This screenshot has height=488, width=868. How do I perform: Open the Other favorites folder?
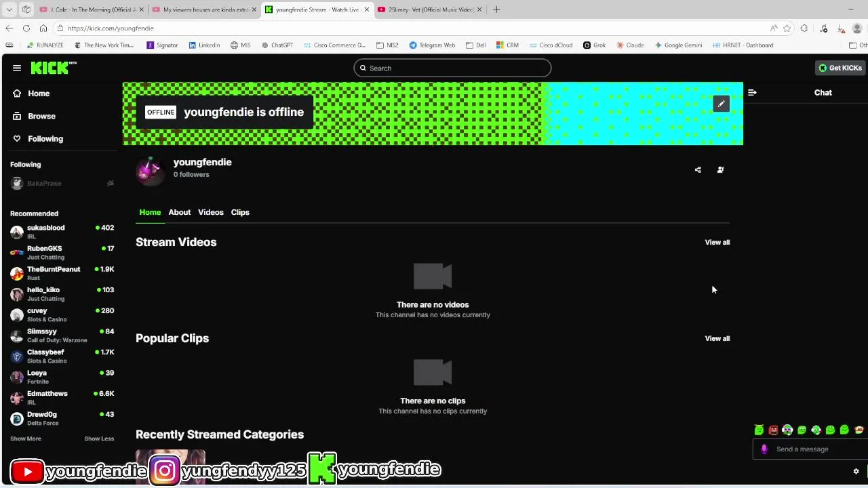[858, 45]
